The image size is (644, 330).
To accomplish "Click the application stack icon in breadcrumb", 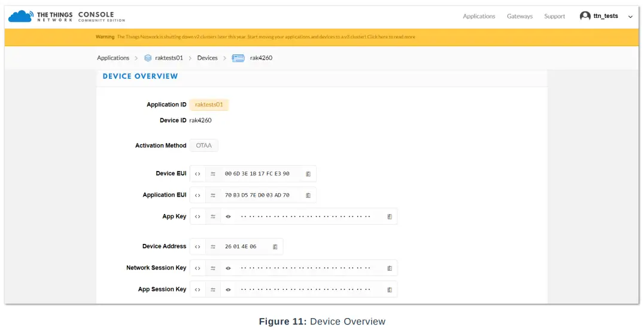I will (148, 58).
